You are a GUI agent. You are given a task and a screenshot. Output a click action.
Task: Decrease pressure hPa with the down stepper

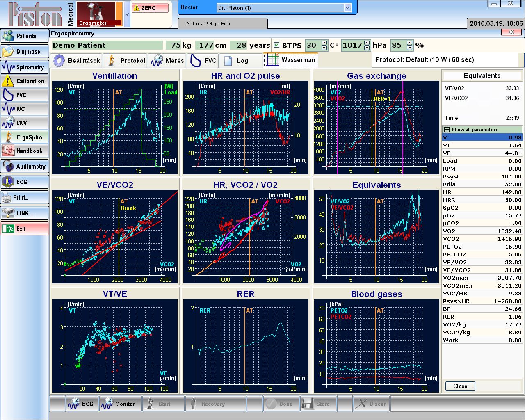(367, 48)
